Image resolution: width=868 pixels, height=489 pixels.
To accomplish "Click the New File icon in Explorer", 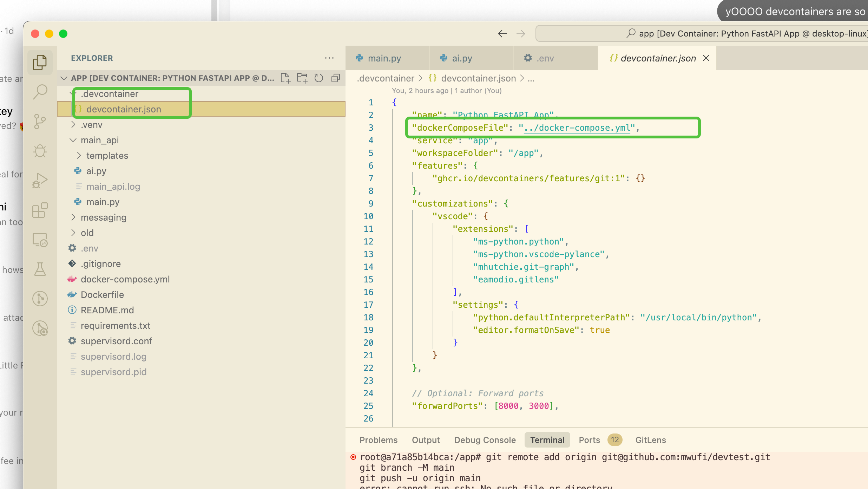I will 285,78.
